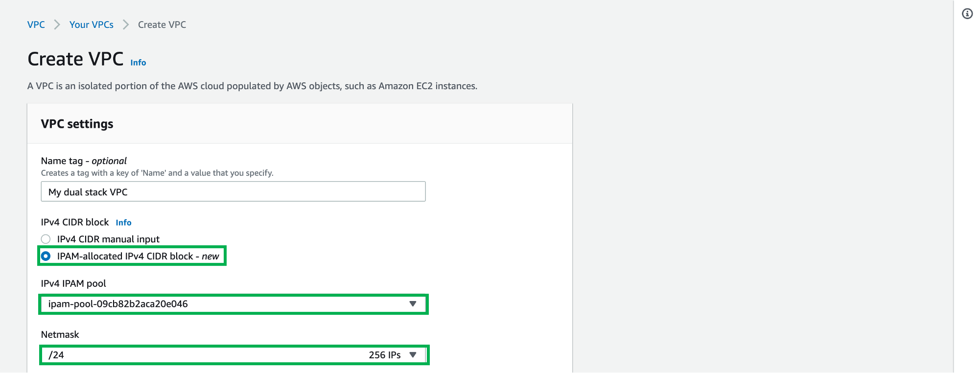This screenshot has width=980, height=373.
Task: Click the IPv4 IPAM pool dropdown arrow
Action: point(413,304)
